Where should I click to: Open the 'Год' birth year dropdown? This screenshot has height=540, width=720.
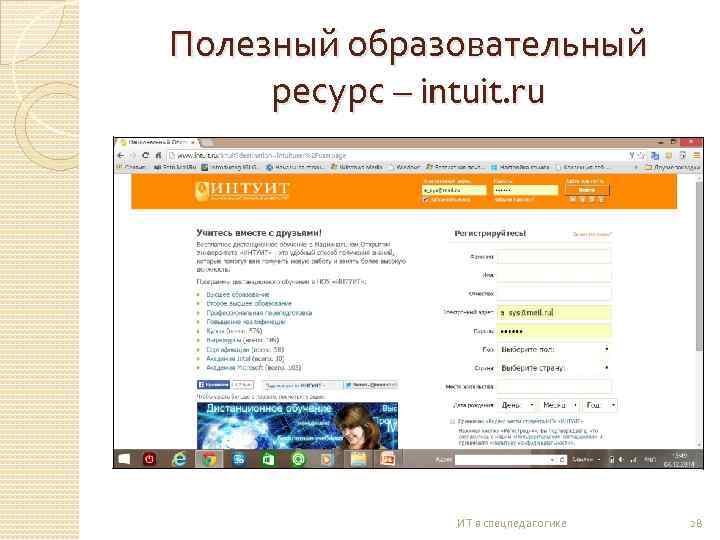pyautogui.click(x=600, y=405)
